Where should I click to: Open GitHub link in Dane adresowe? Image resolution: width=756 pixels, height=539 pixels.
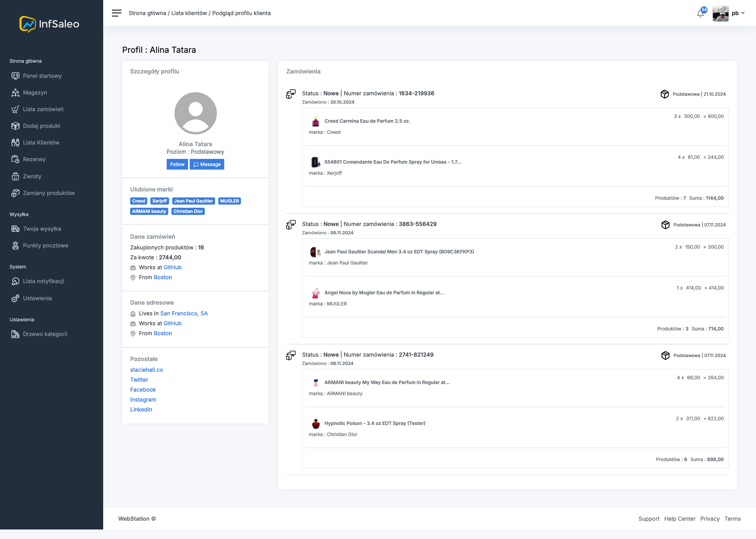(173, 323)
